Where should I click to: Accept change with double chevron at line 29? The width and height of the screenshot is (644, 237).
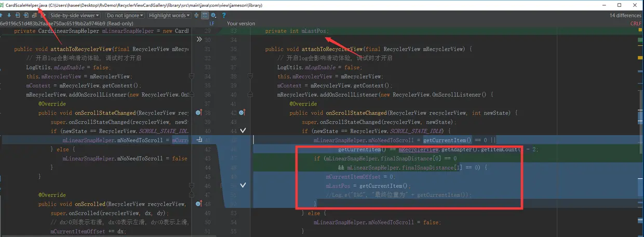pyautogui.click(x=199, y=39)
